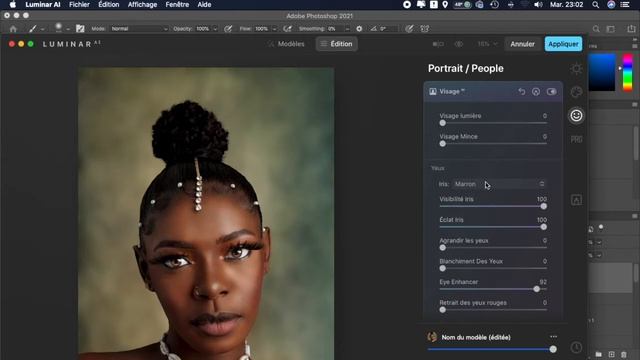Open the Photoshop Flow value dropdown
Screen dimensions: 640x360
[274, 29]
